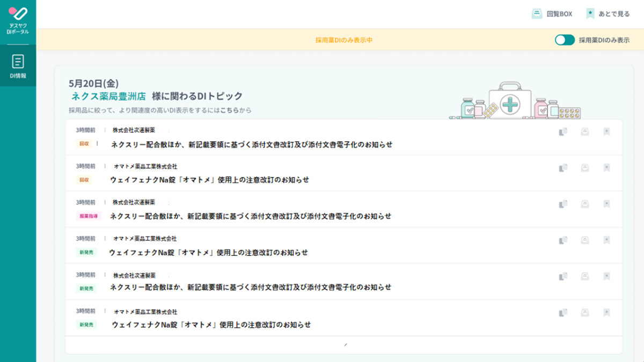This screenshot has height=362, width=644.
Task: Click document copy icon on 新発売 ネクスリー row
Action: 563,276
